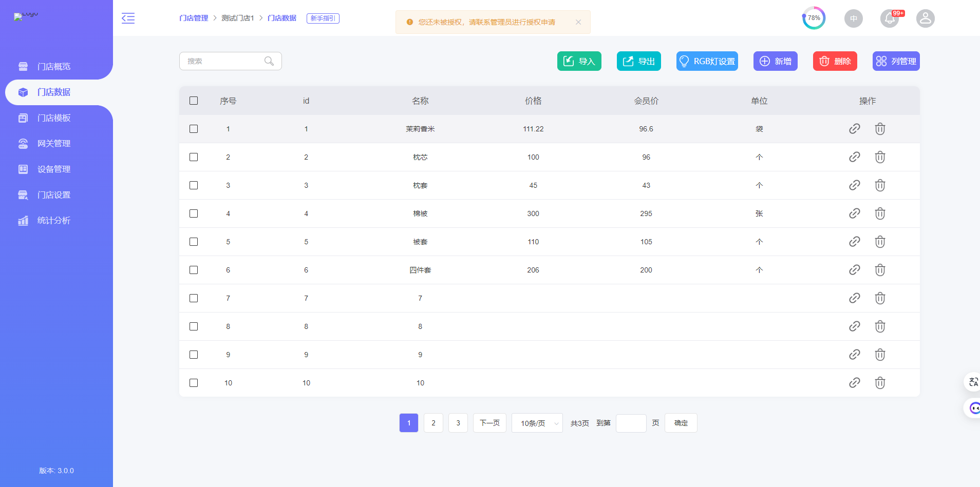
Task: Click the link icon for row 棉被
Action: tap(855, 213)
